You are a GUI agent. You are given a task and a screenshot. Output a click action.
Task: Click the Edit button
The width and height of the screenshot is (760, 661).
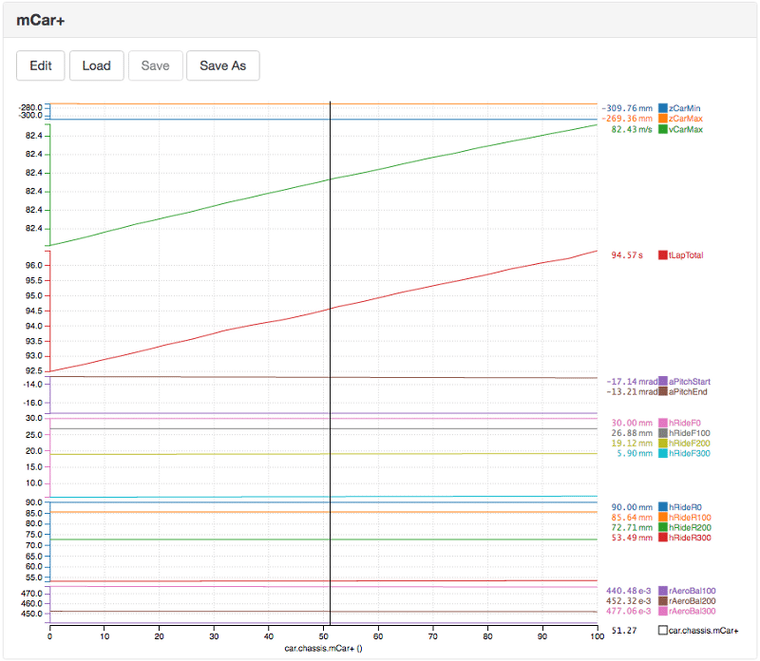(41, 66)
